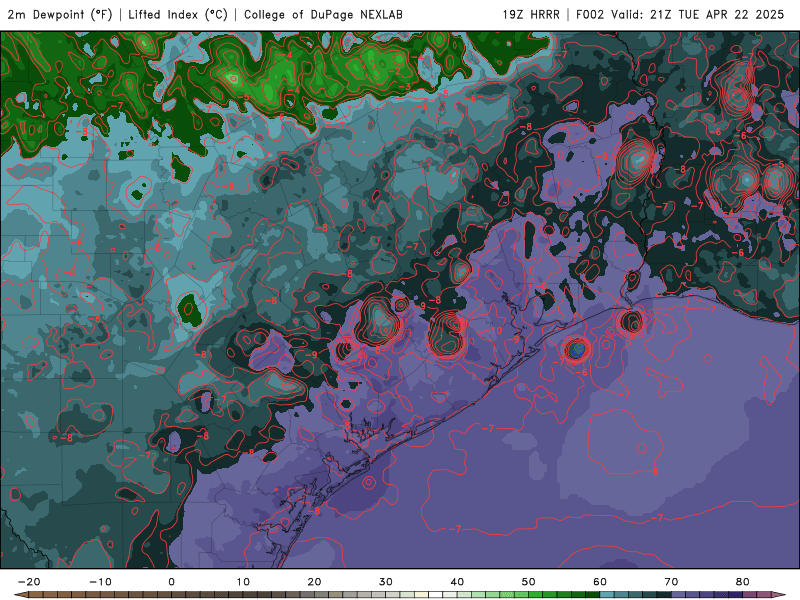Click the 'Lifted Index (°C)' title text

(x=178, y=14)
